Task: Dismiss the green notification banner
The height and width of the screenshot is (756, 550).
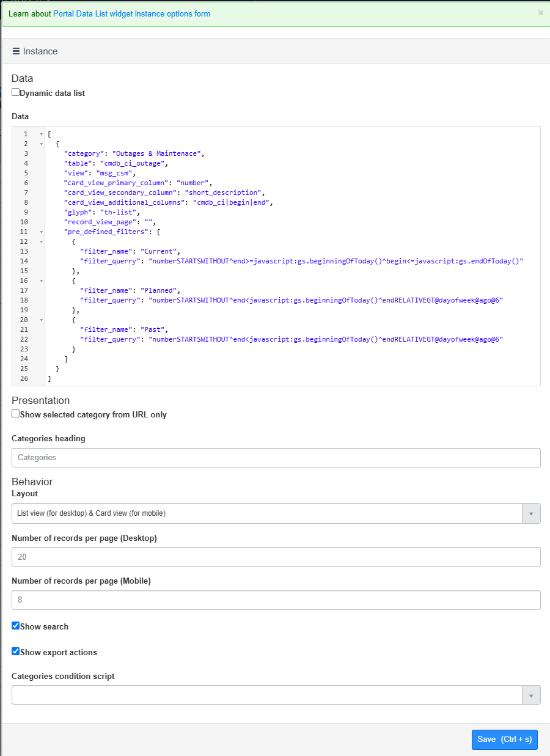Action: coord(540,12)
